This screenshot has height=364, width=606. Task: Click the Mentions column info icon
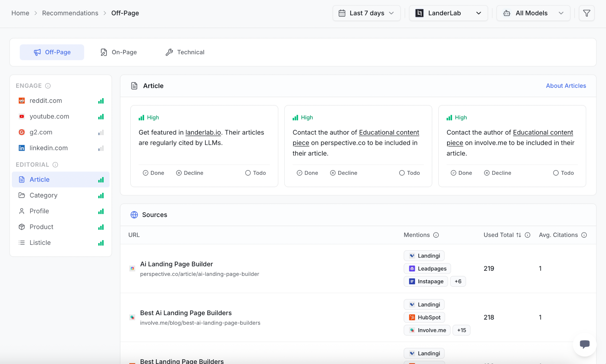(x=436, y=235)
